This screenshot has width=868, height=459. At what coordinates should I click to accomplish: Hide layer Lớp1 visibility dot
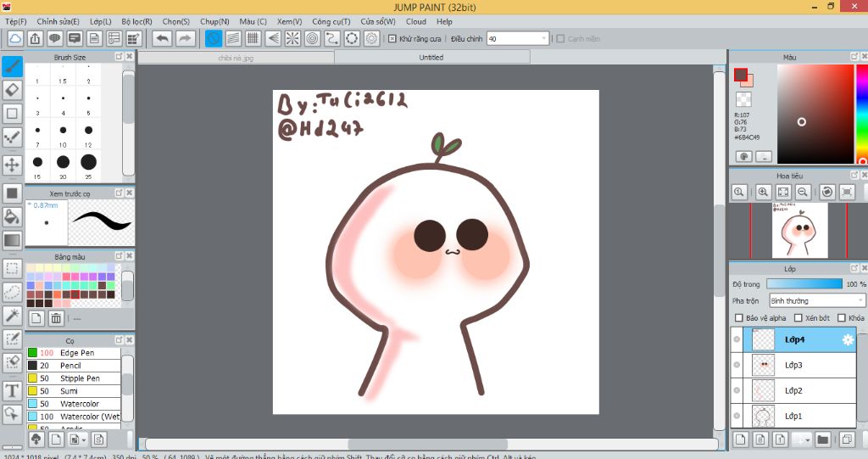pyautogui.click(x=737, y=416)
